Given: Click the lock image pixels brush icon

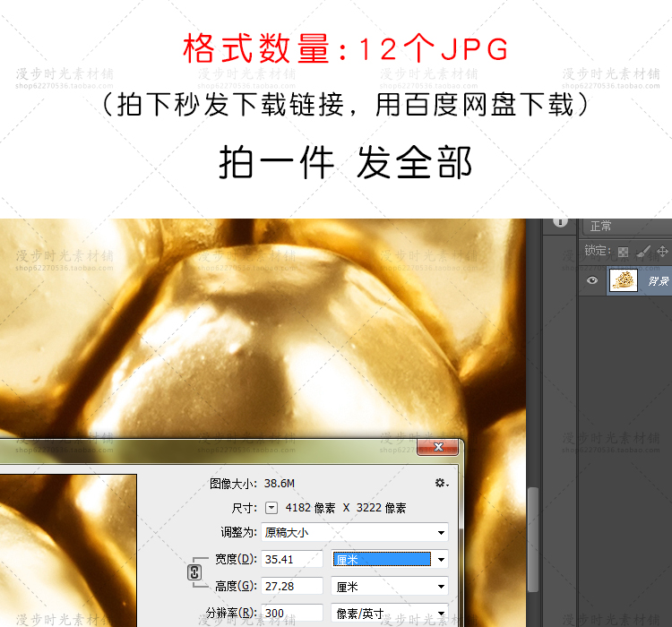Looking at the screenshot, I should 643,252.
